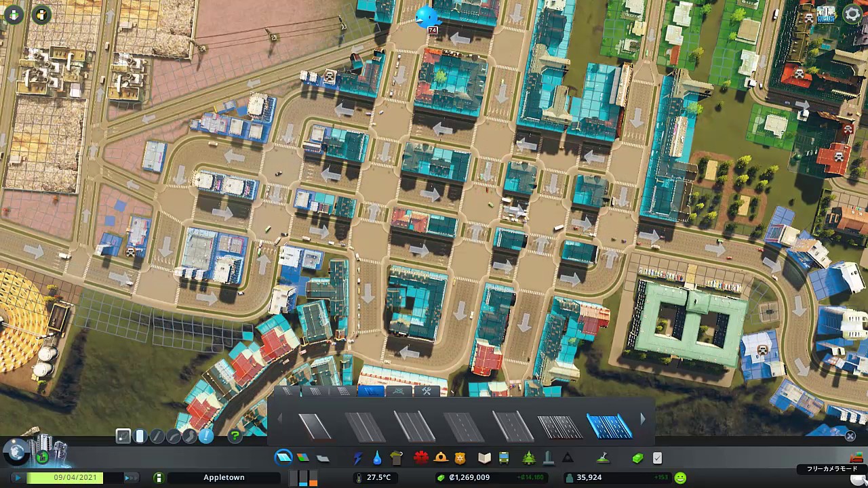Screen dimensions: 868x488
Task: Switch to road maintenance tools tab
Action: (x=426, y=391)
